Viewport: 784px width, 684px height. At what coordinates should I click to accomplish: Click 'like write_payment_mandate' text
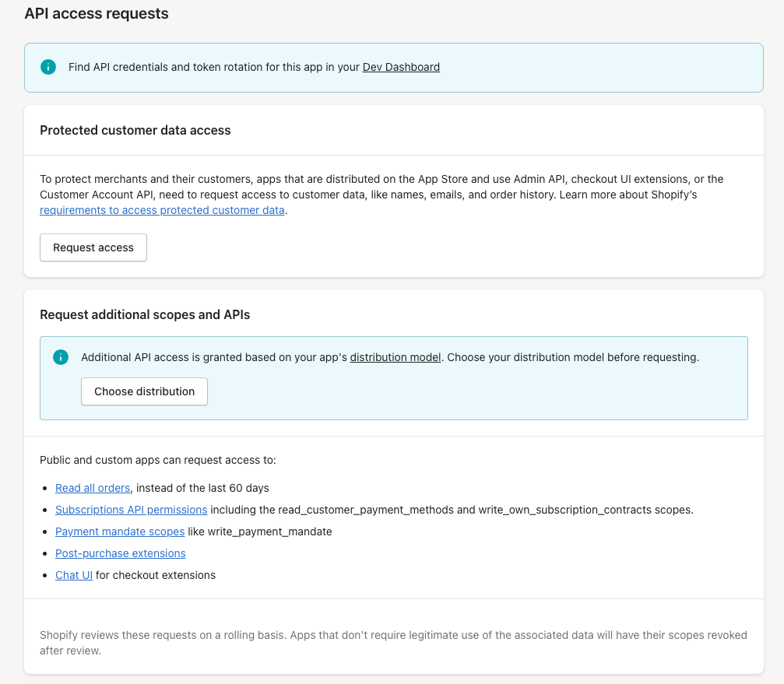pos(260,531)
